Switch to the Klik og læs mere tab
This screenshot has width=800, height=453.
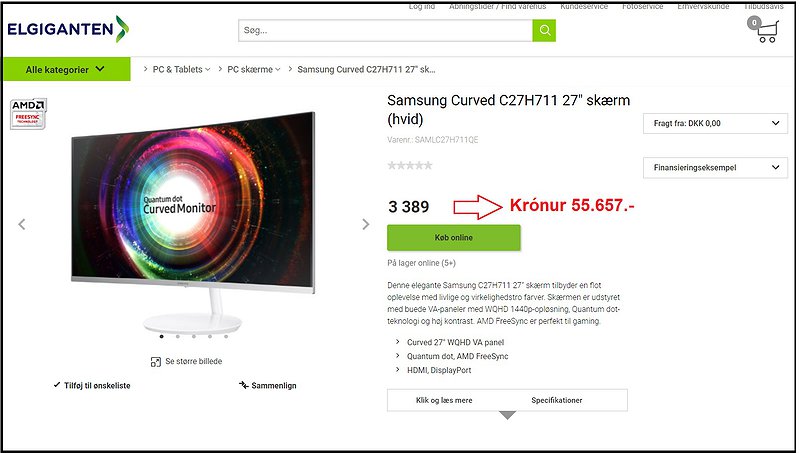click(444, 400)
